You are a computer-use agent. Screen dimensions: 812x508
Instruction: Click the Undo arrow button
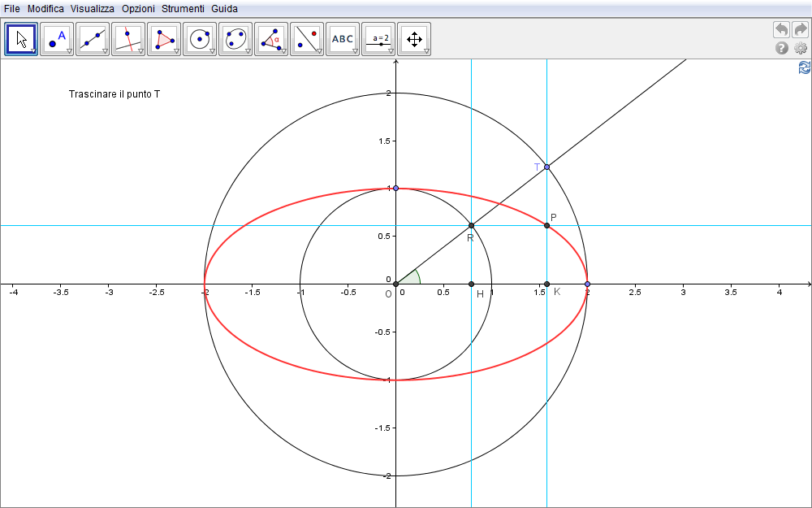pos(781,29)
